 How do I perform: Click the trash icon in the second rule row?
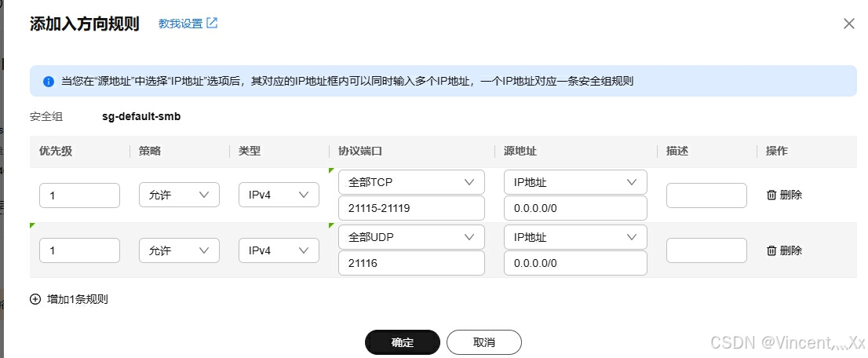[x=771, y=250]
